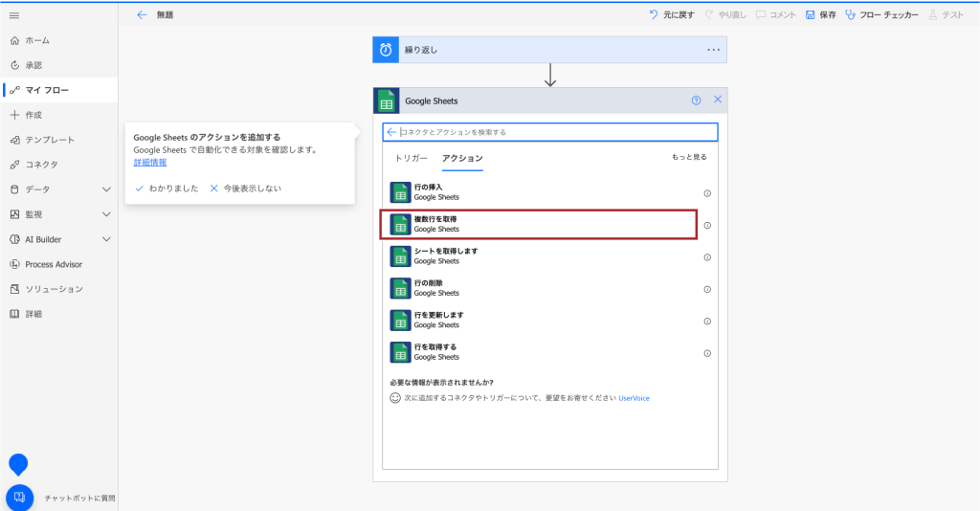Click info icon for 行の削除
This screenshot has height=511, width=980.
(x=707, y=289)
